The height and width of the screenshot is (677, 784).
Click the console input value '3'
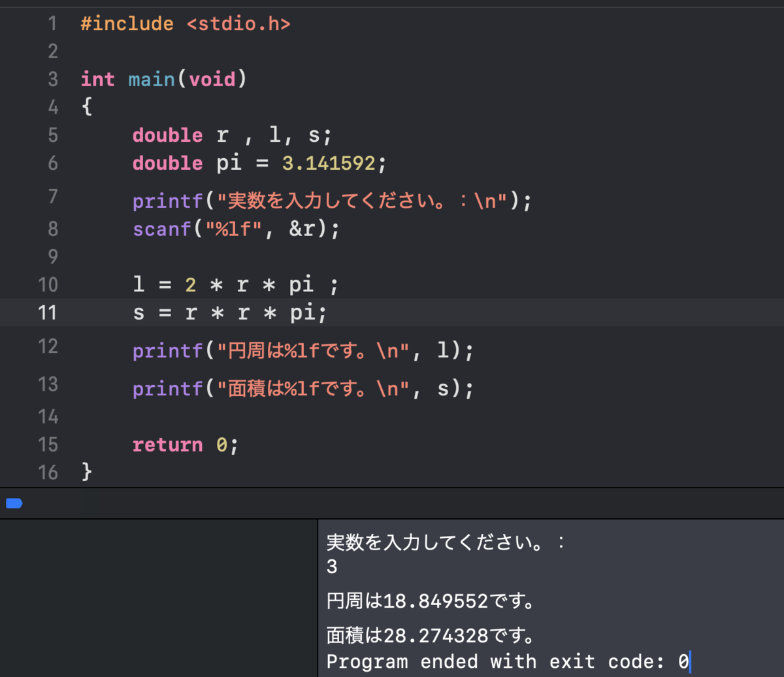(x=332, y=567)
